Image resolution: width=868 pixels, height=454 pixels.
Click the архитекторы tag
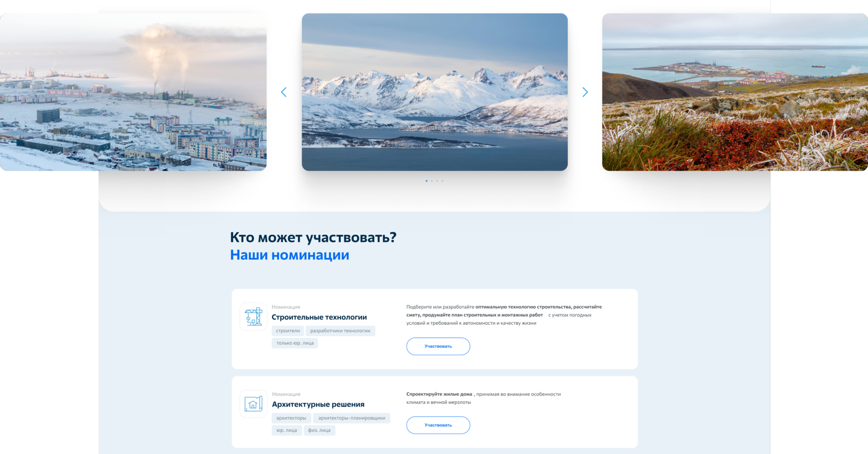coord(291,418)
